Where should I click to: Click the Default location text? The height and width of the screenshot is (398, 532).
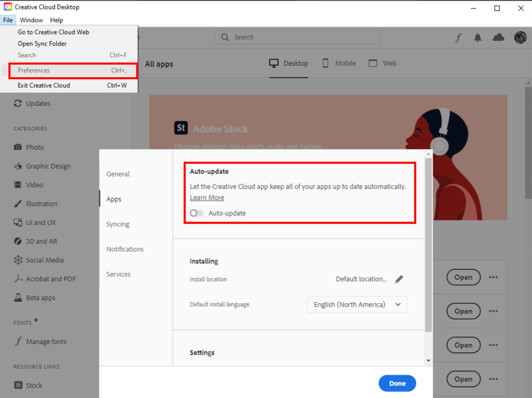click(361, 279)
